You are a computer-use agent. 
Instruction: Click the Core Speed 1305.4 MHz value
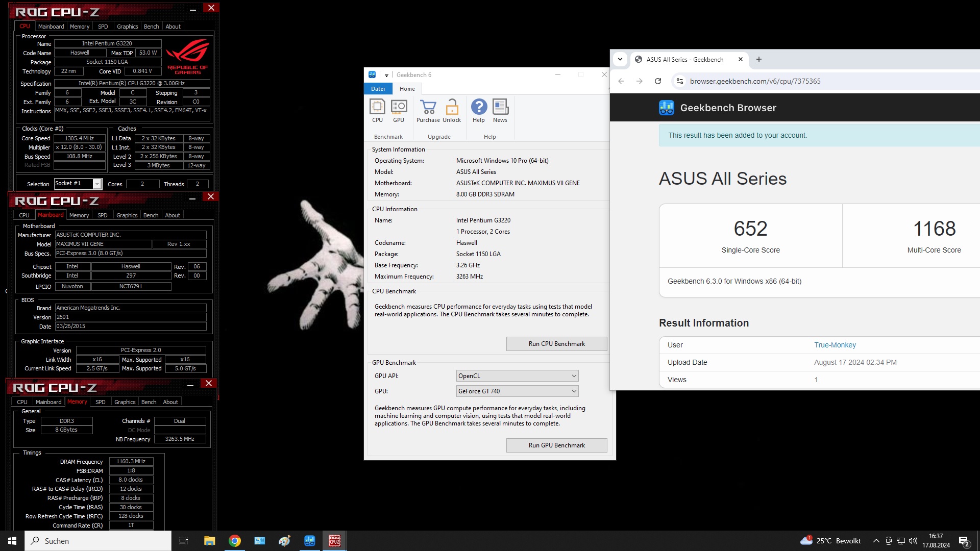(x=80, y=138)
